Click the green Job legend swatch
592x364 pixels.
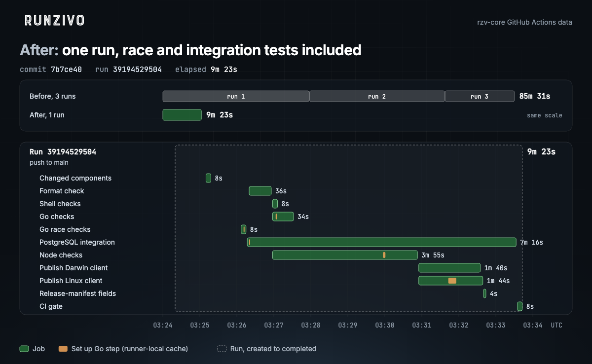click(24, 349)
